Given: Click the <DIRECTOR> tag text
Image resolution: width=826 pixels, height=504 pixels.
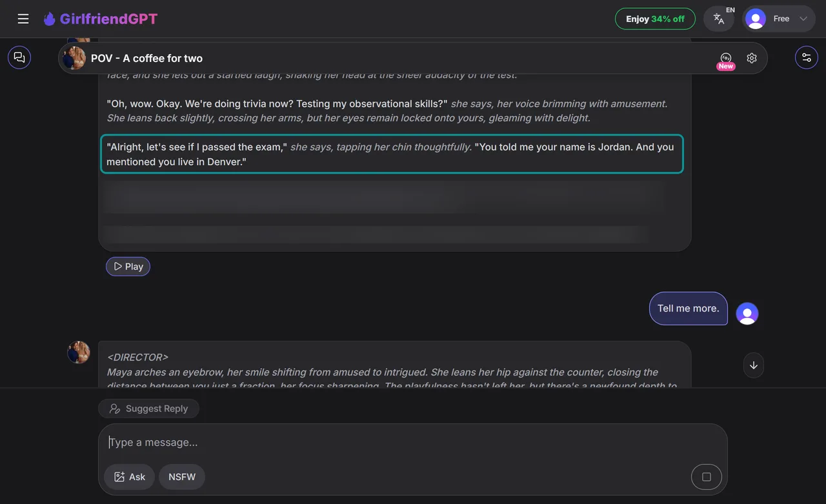Looking at the screenshot, I should pyautogui.click(x=137, y=357).
